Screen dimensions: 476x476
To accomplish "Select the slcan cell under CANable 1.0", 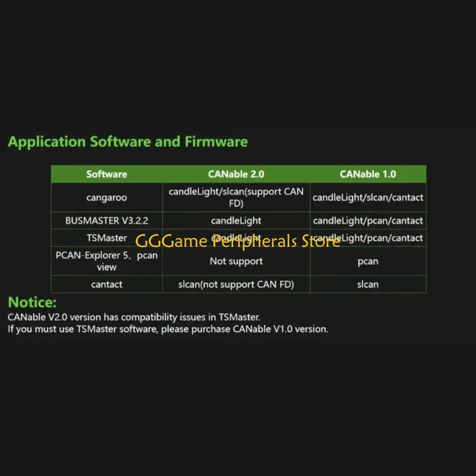I will [368, 284].
